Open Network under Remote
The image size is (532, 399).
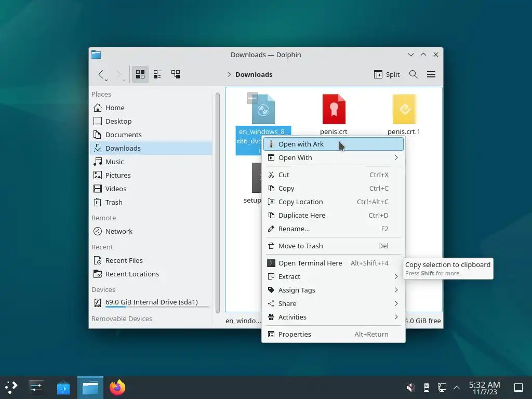pos(151,231)
